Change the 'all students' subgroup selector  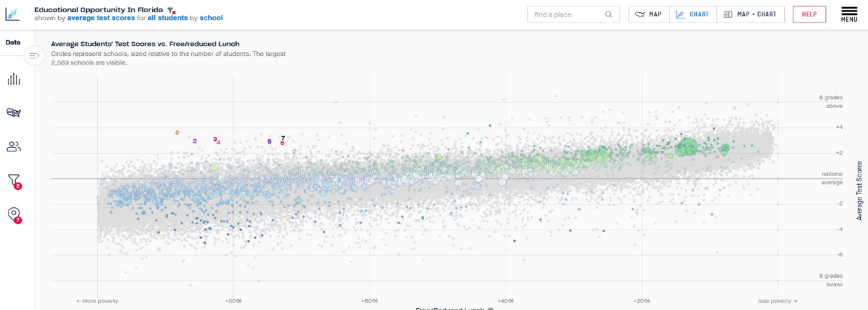(x=168, y=18)
